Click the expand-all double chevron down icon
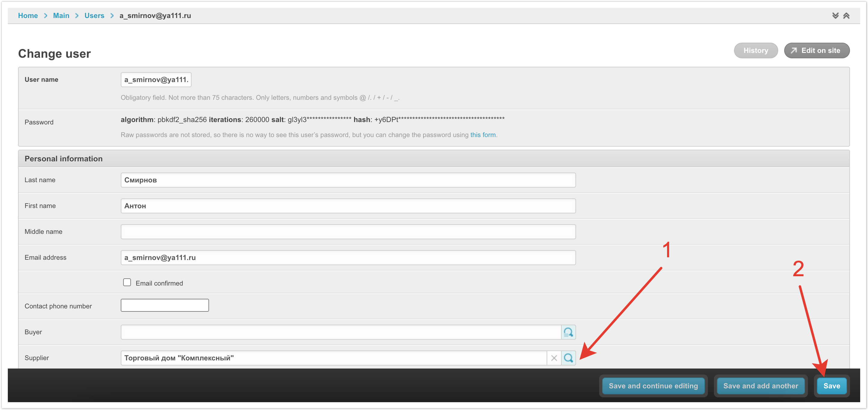This screenshot has width=868, height=410. (x=835, y=16)
